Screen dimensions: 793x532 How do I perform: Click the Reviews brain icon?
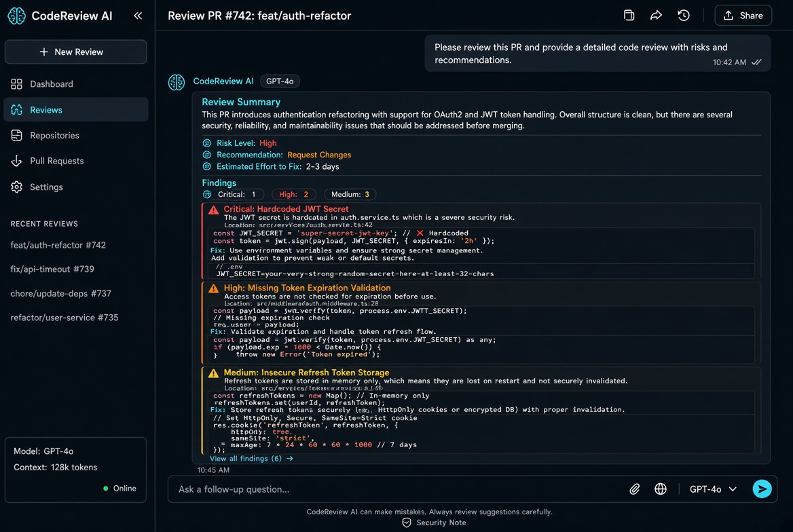[17, 110]
